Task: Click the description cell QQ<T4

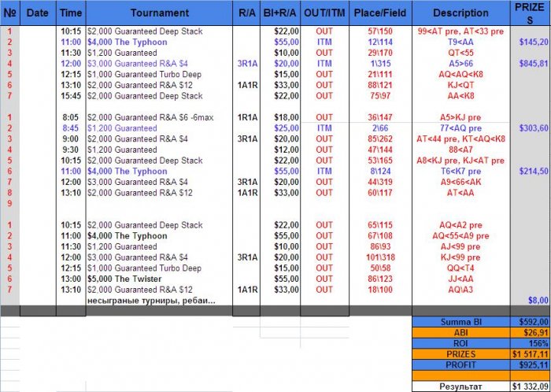Action: click(460, 268)
